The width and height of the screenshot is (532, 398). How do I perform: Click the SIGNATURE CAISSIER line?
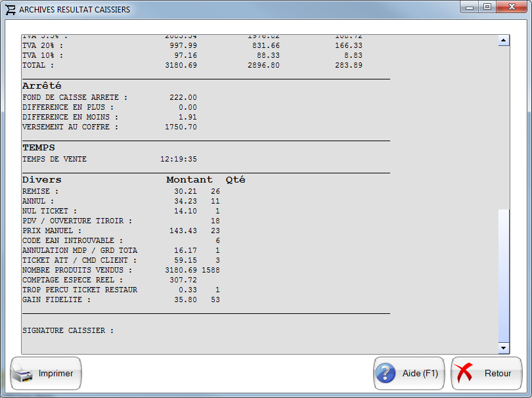pos(68,330)
